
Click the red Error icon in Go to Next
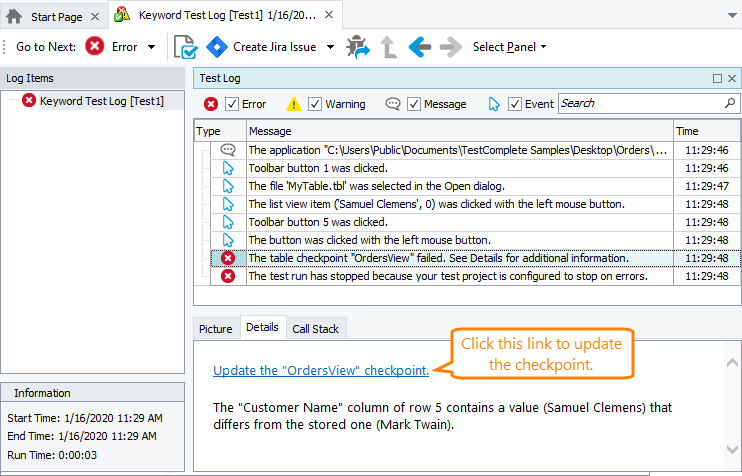click(95, 46)
